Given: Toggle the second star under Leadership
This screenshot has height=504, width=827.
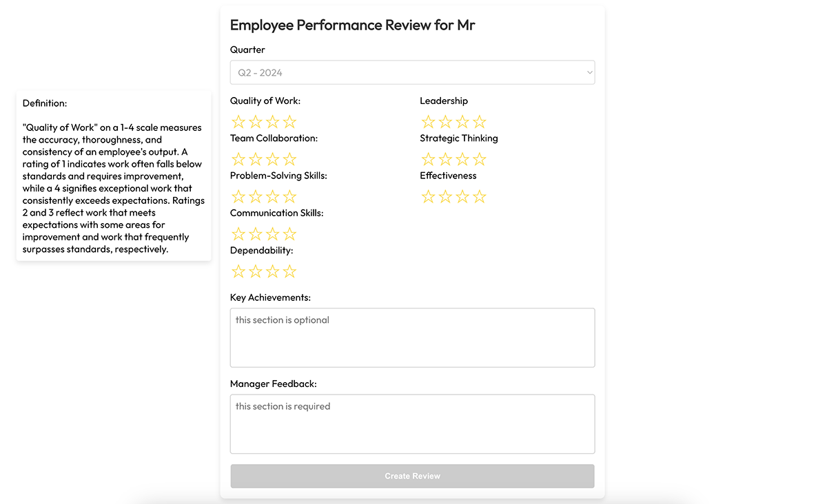Looking at the screenshot, I should point(445,121).
